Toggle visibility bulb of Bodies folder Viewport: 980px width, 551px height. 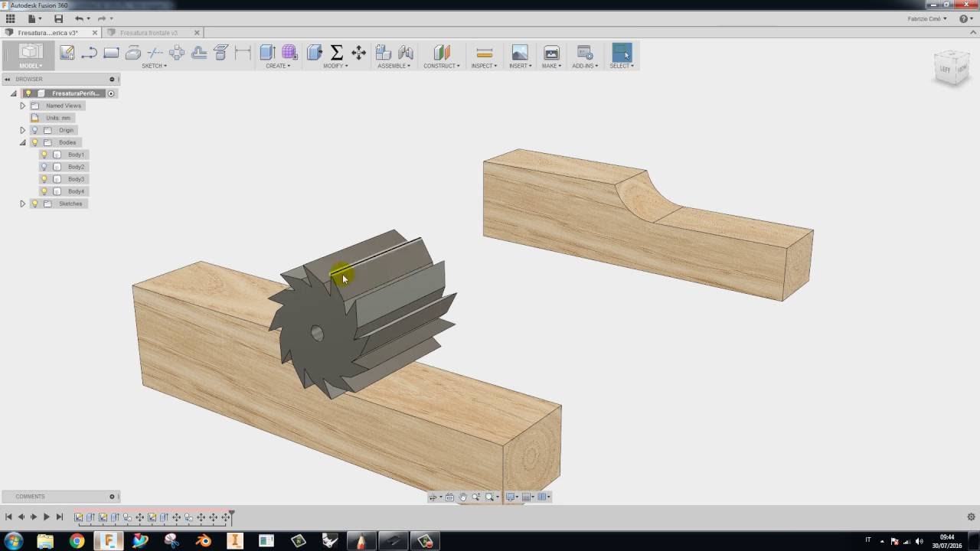click(34, 142)
